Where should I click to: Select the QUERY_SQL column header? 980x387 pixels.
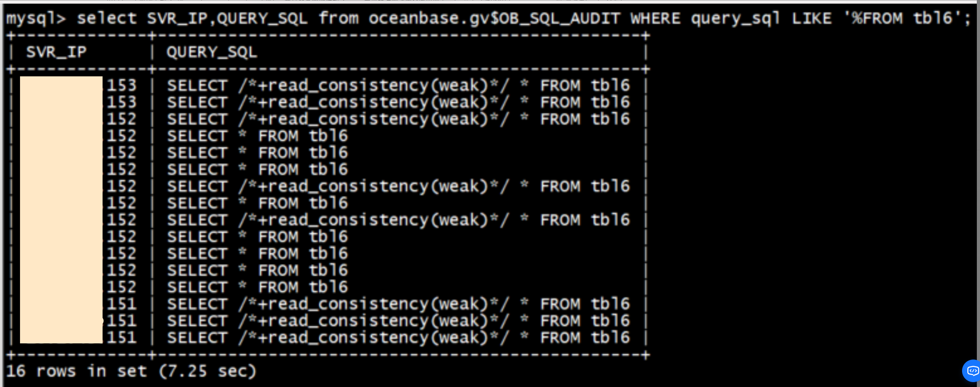click(x=211, y=52)
